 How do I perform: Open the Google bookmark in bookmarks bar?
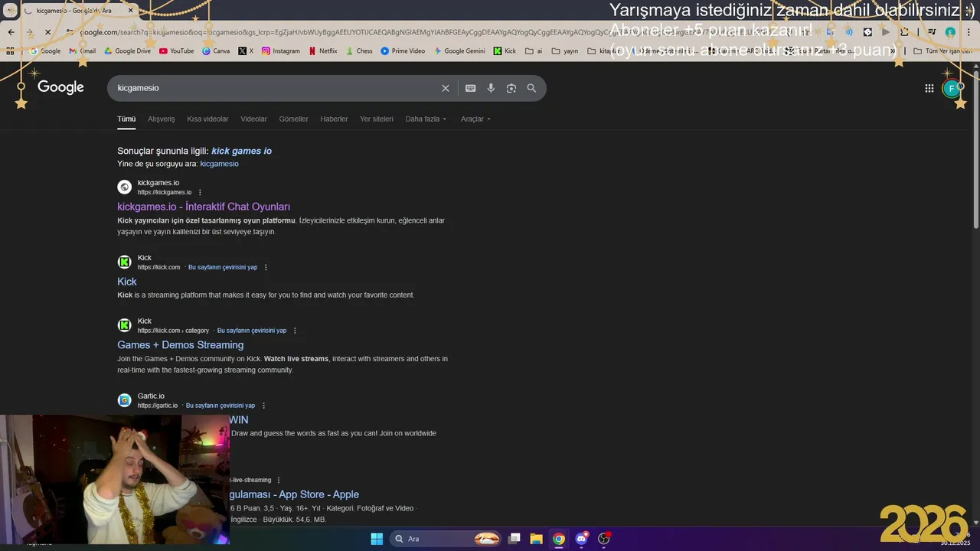[x=45, y=51]
